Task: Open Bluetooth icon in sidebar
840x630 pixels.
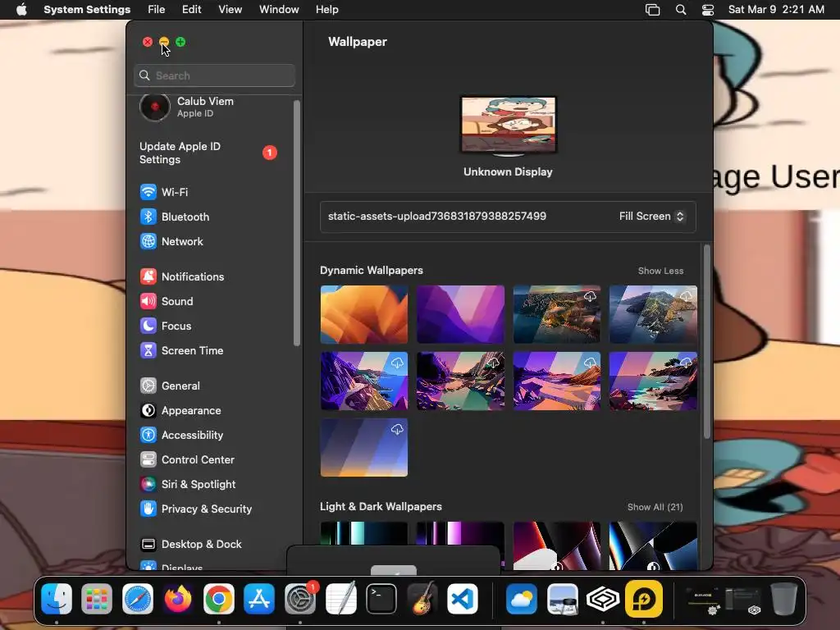Action: (148, 217)
